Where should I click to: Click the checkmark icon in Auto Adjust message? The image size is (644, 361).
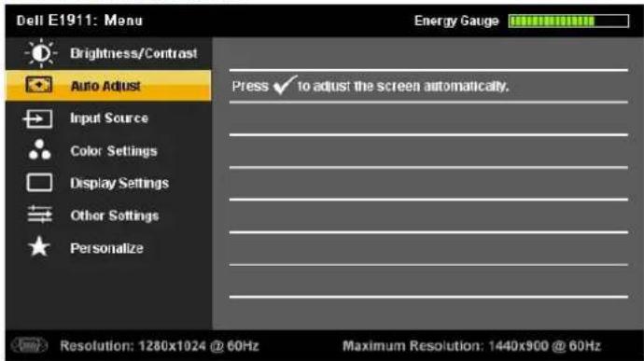[x=285, y=85]
